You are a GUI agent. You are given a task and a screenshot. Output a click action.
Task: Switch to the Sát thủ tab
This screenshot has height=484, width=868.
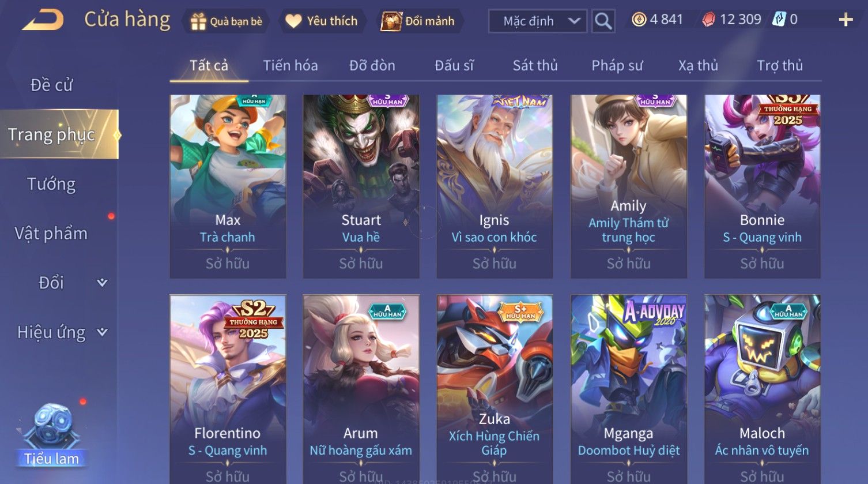tap(535, 66)
